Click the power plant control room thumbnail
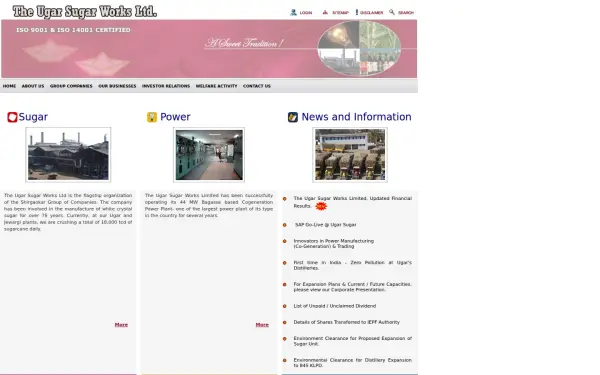 209,155
